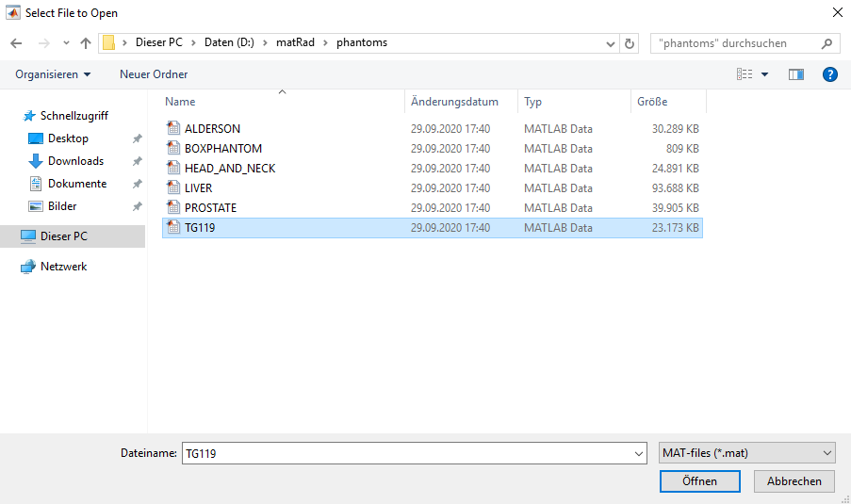Select Dieser PC in the sidebar
Viewport: 851px width, 504px height.
(x=73, y=236)
